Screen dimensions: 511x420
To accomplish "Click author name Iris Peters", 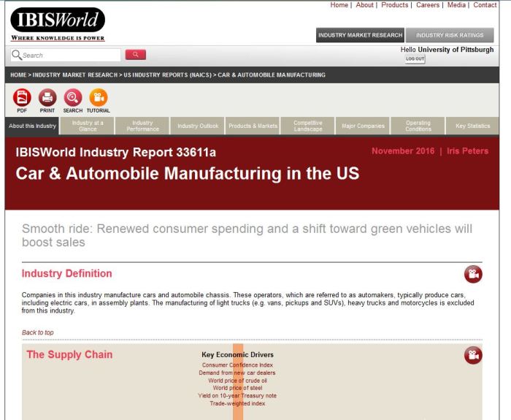I will [x=468, y=151].
